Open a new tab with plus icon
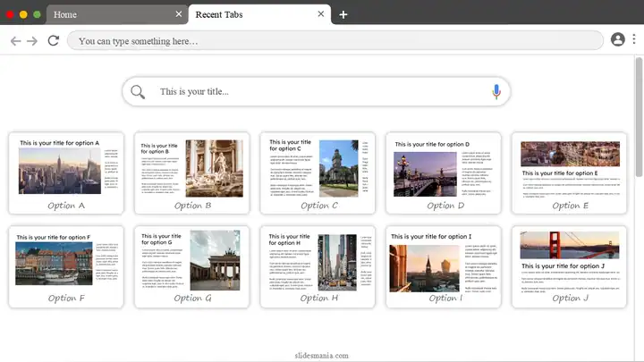644x362 pixels. pyautogui.click(x=343, y=15)
